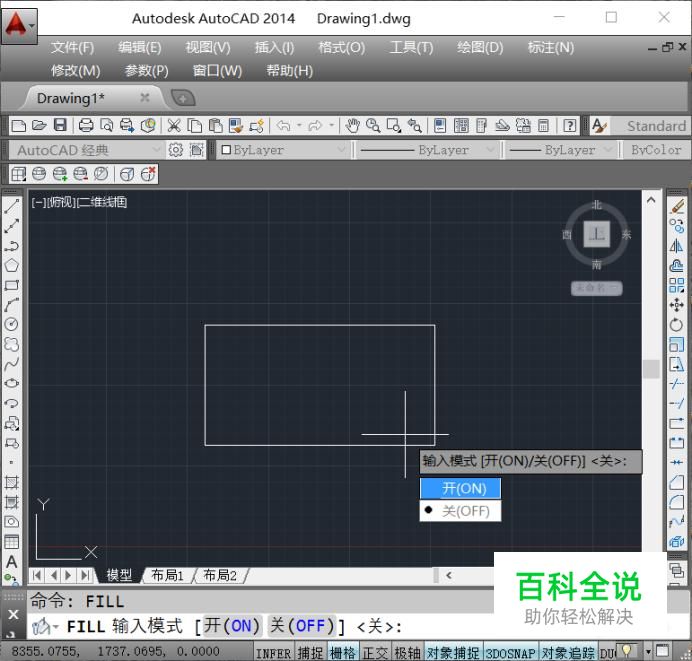Select the Line tool in draw toolbar
692x661 pixels.
11,207
